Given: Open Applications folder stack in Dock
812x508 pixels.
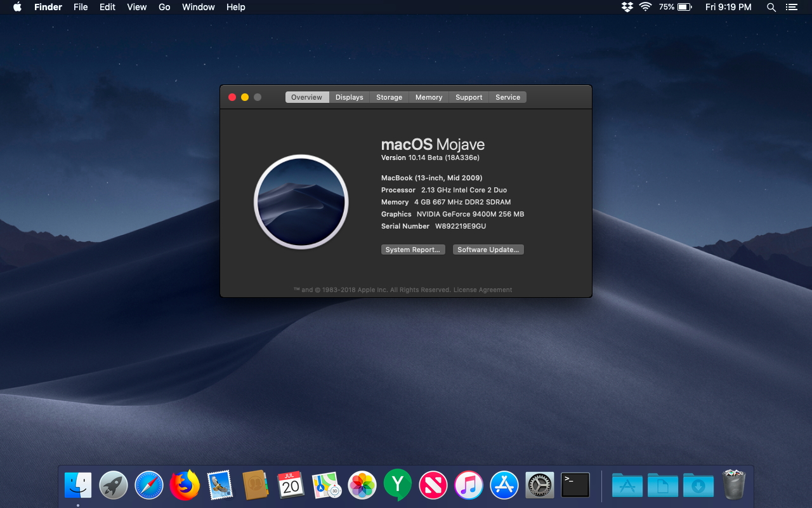Looking at the screenshot, I should (x=627, y=486).
